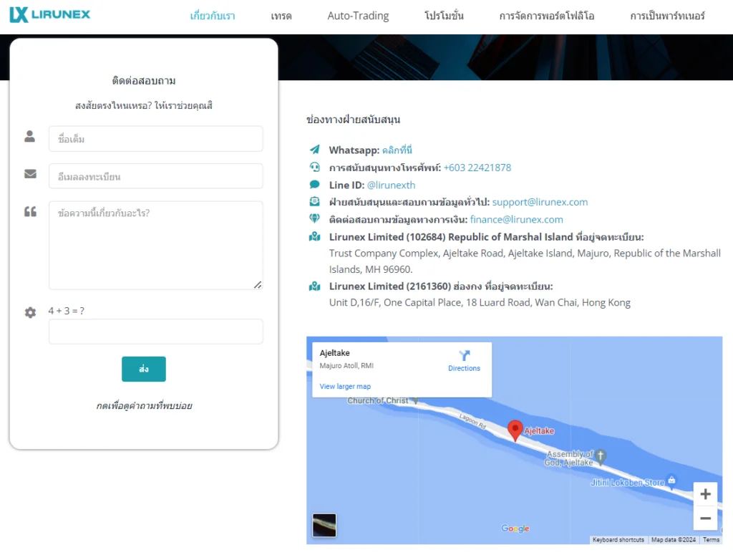Image resolution: width=733 pixels, height=560 pixels.
Task: Focus the 4 + 3 captcha answer field
Action: click(155, 332)
